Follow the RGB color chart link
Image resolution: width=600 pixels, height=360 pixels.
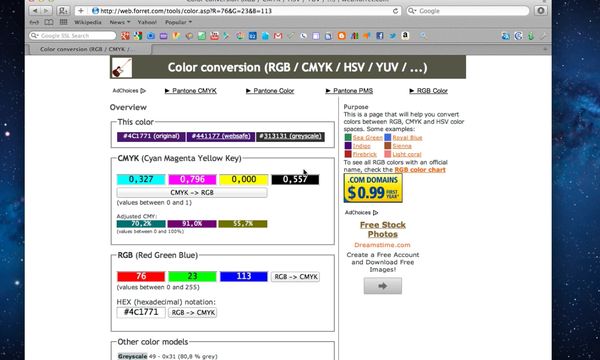tap(420, 169)
